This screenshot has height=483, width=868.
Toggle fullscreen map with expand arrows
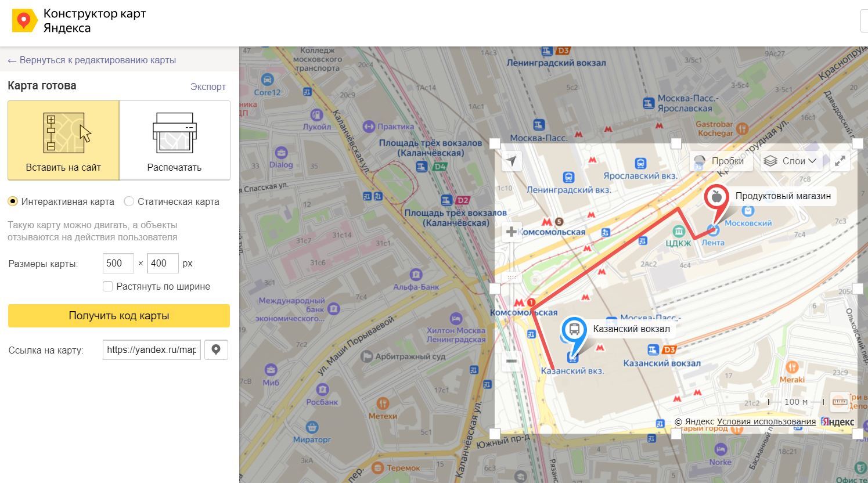[x=840, y=161]
